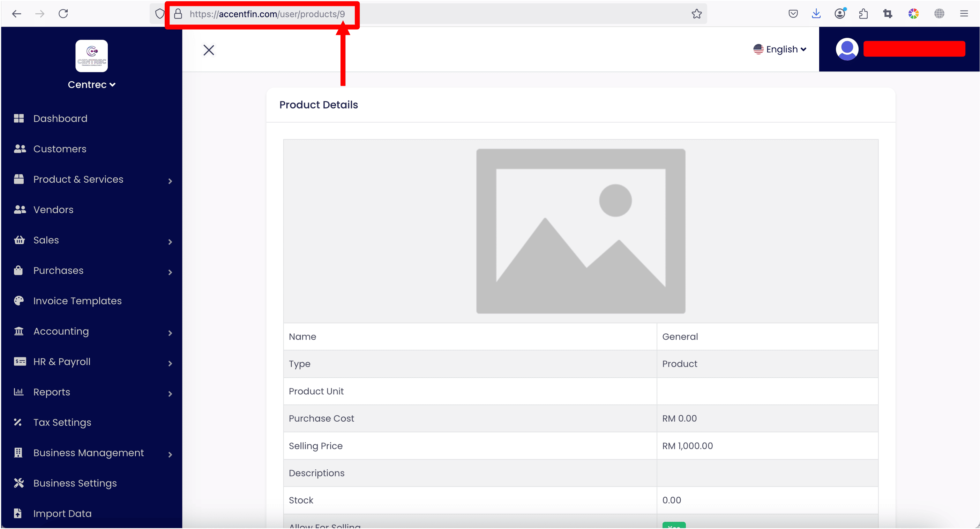Click the Import Data file icon
Viewport: 980px width, 529px height.
[x=18, y=513]
